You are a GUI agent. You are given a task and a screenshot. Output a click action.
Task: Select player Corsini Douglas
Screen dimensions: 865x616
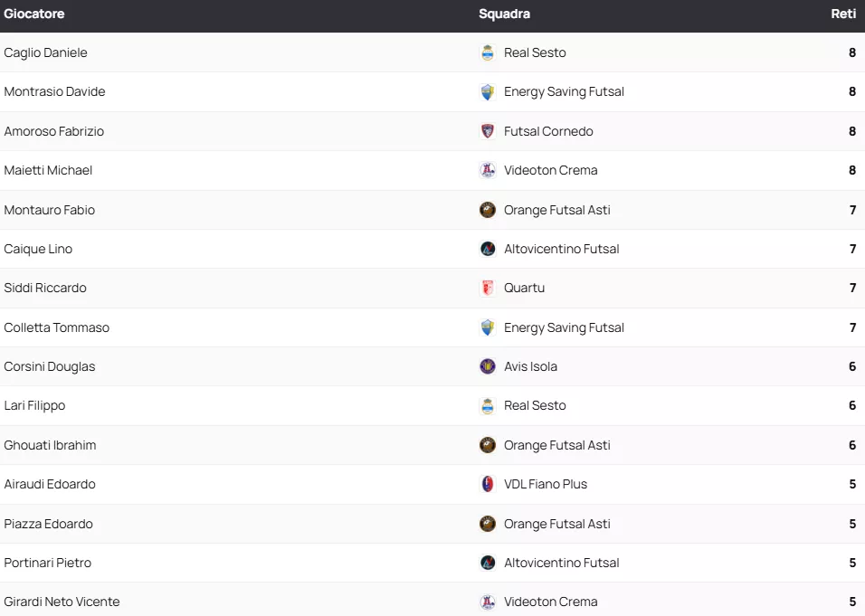50,366
